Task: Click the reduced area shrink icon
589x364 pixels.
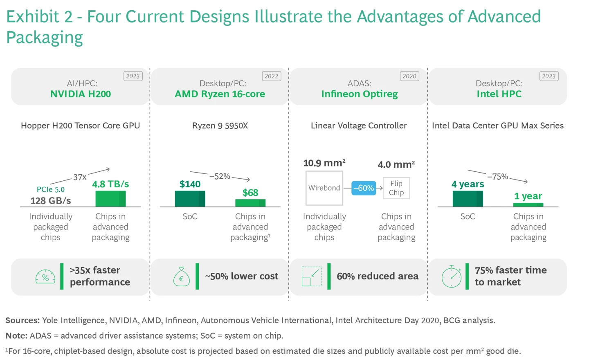Action: click(311, 276)
